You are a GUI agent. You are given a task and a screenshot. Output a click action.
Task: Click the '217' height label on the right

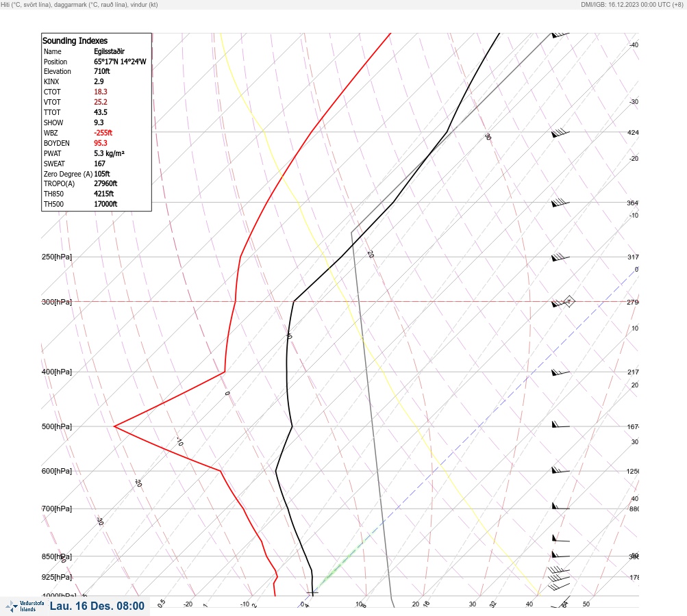coord(633,372)
